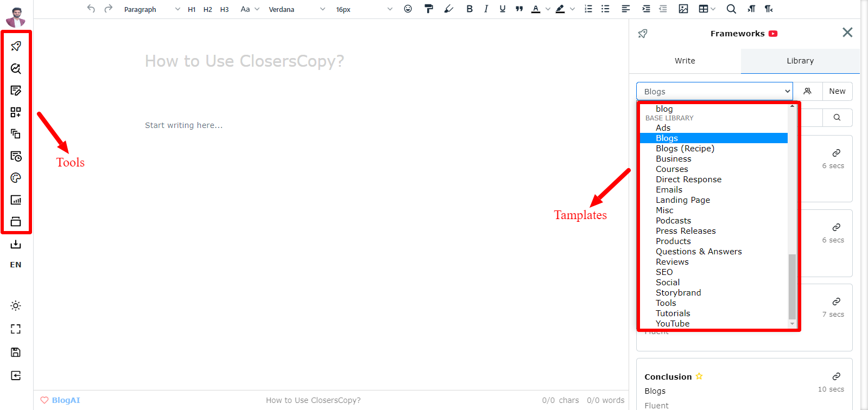Apply Heading 3 format
The height and width of the screenshot is (410, 868).
tap(224, 9)
